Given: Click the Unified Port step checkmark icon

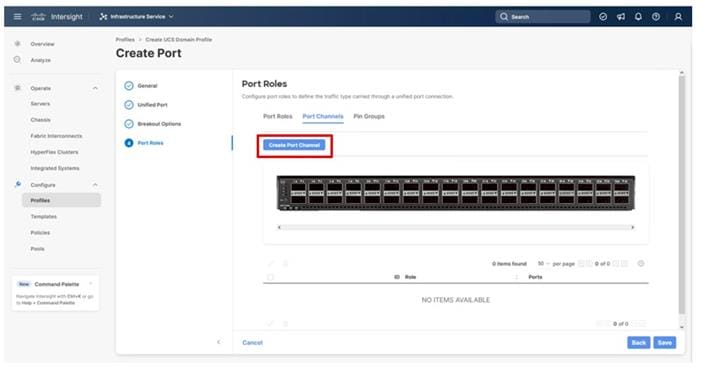Looking at the screenshot, I should click(129, 105).
